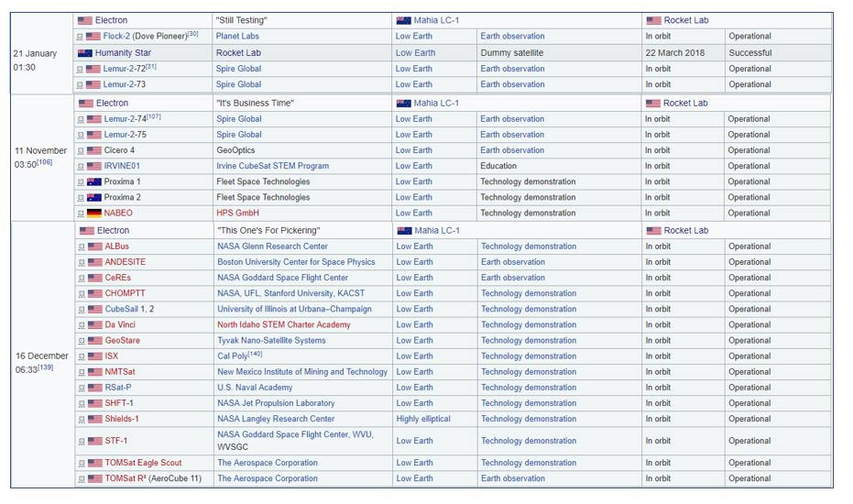Image resolution: width=853 pixels, height=504 pixels.
Task: Follow citation [106] beside 11 November date
Action: tap(45, 163)
